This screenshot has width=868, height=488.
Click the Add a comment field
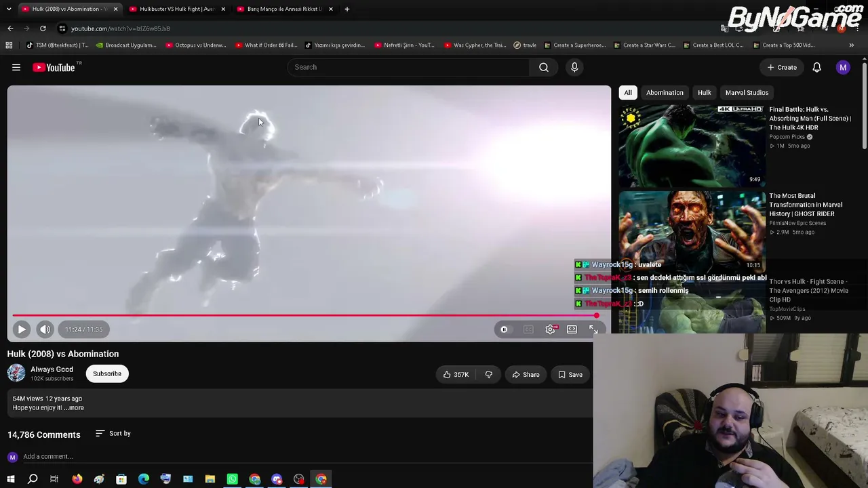click(x=308, y=457)
